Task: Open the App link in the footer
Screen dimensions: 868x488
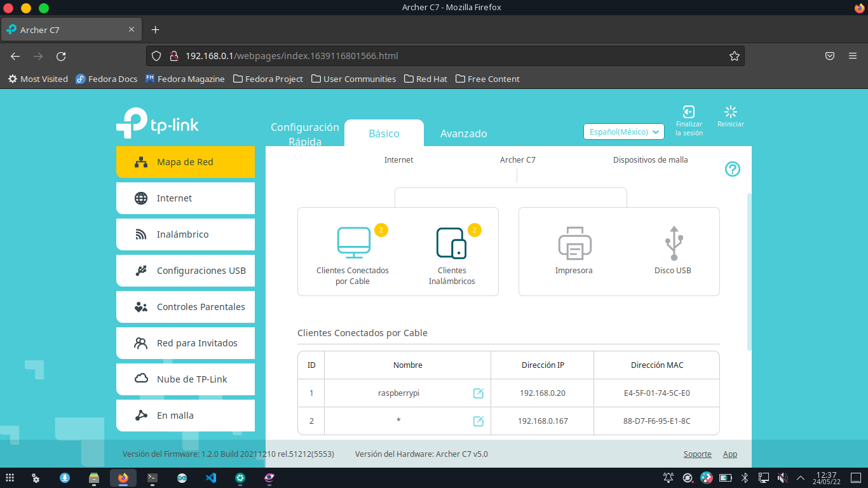Action: [730, 454]
